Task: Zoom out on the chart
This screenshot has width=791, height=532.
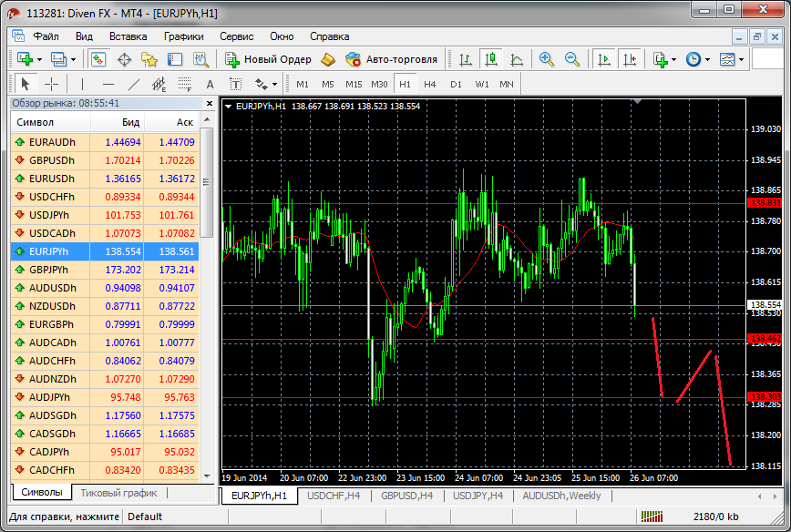Action: [x=572, y=59]
